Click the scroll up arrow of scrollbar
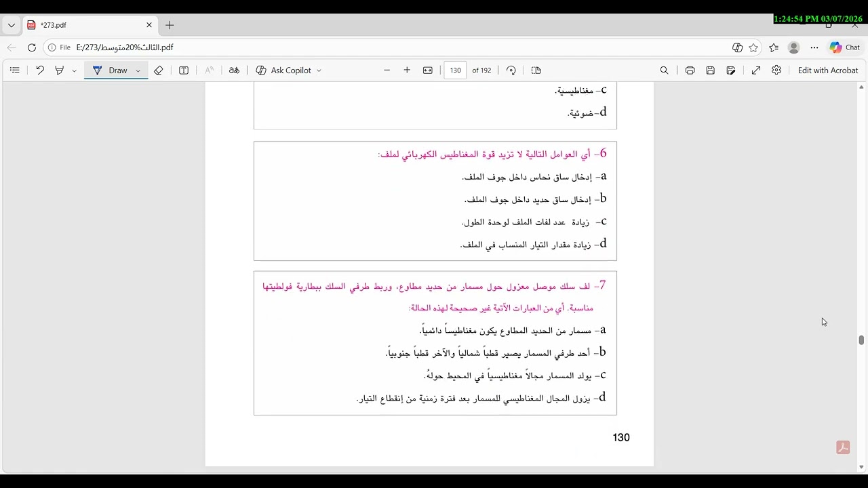 [x=862, y=87]
